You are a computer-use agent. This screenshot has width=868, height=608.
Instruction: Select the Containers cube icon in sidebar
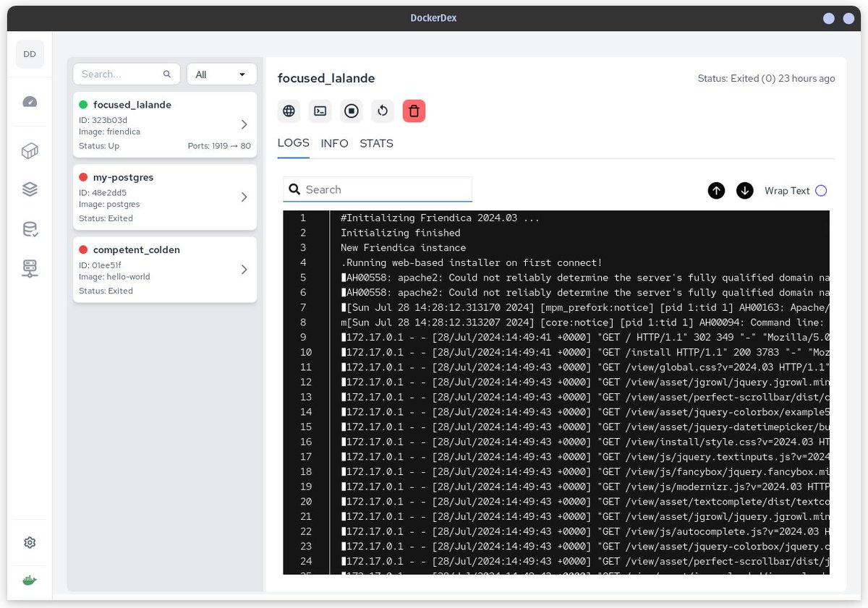click(x=30, y=150)
